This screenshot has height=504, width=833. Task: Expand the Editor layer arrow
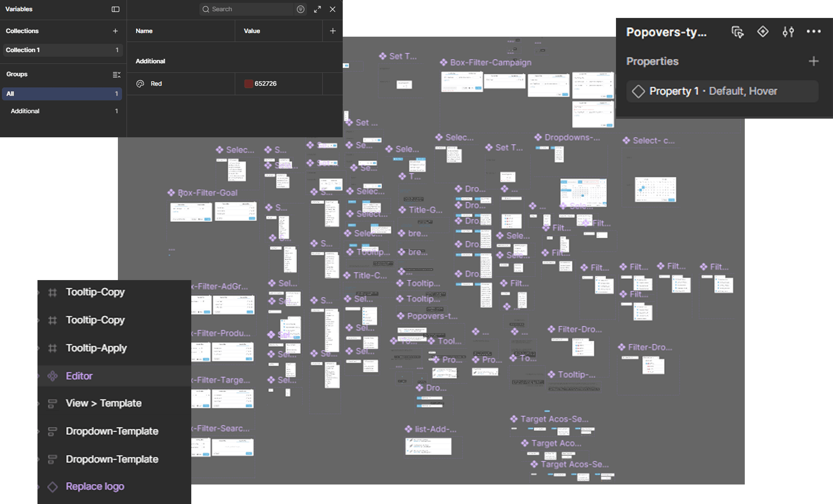coord(39,376)
